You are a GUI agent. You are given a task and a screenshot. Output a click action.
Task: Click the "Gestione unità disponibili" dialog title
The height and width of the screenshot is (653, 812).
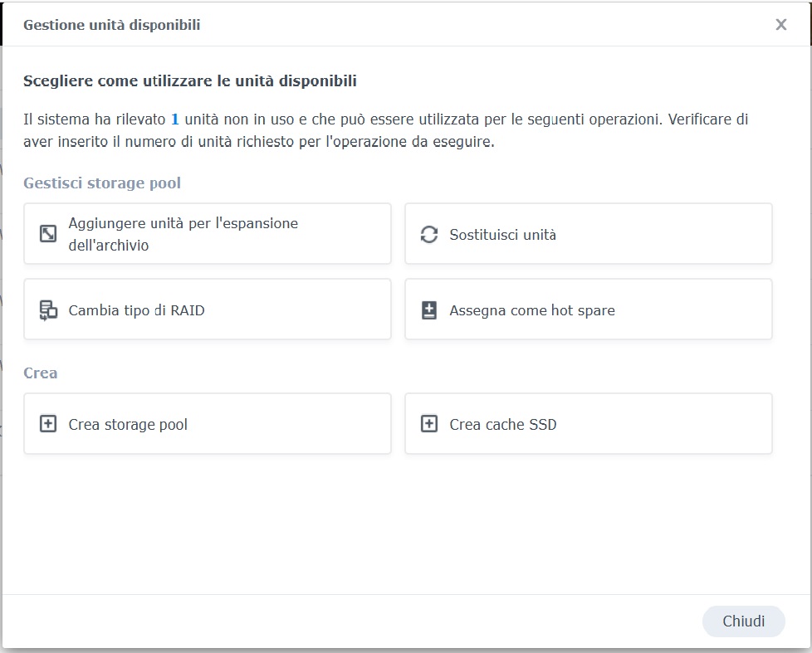[111, 25]
